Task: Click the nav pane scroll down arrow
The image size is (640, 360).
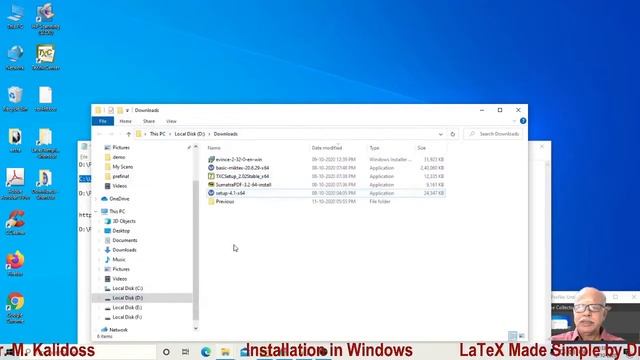Action: coord(196,328)
